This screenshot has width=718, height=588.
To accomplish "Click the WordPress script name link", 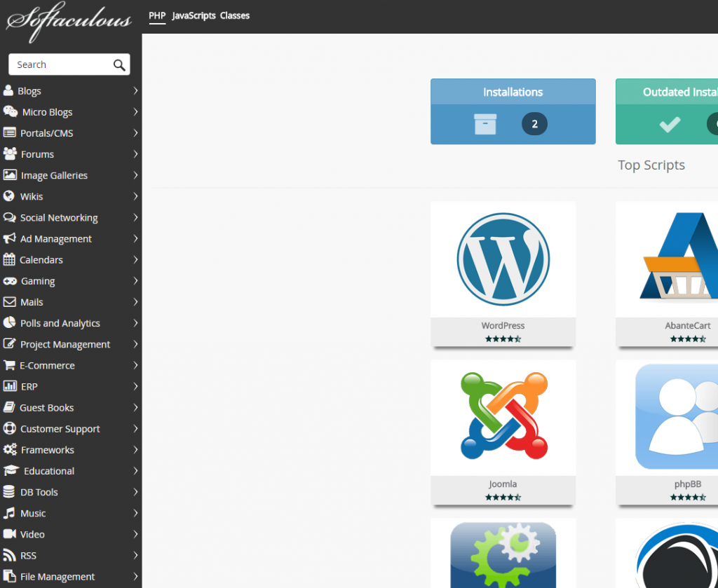I will point(503,326).
